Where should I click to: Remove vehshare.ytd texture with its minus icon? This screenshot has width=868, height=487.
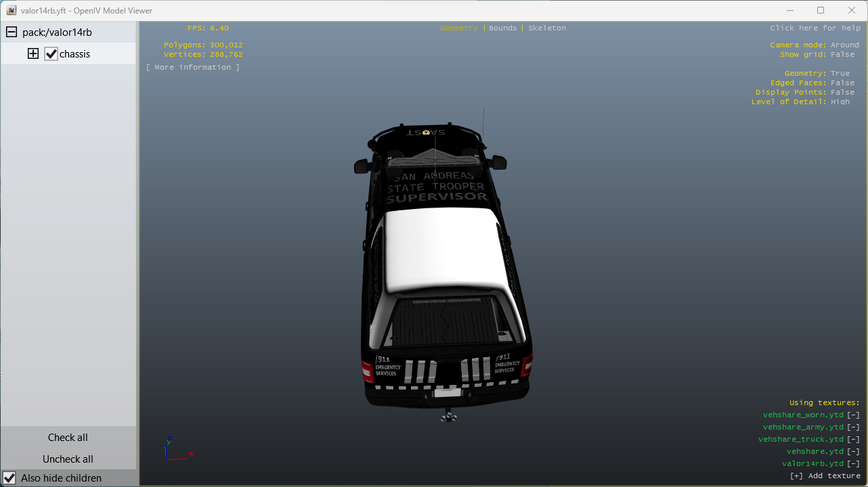[x=853, y=452]
